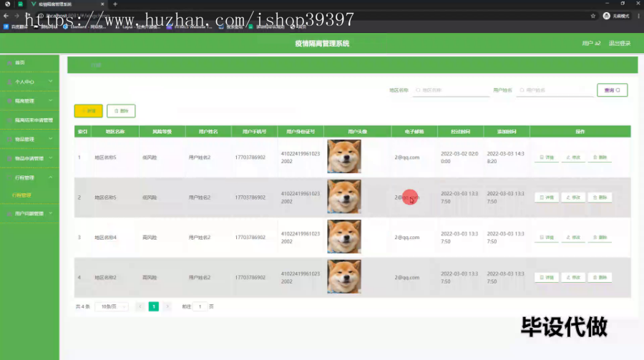Image resolution: width=644 pixels, height=360 pixels.
Task: Click 修改 edit for row 1
Action: [x=573, y=157]
